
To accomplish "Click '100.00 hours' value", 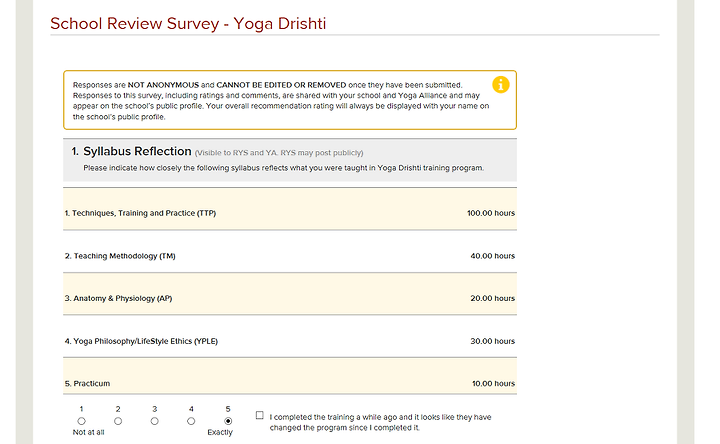I will click(491, 213).
